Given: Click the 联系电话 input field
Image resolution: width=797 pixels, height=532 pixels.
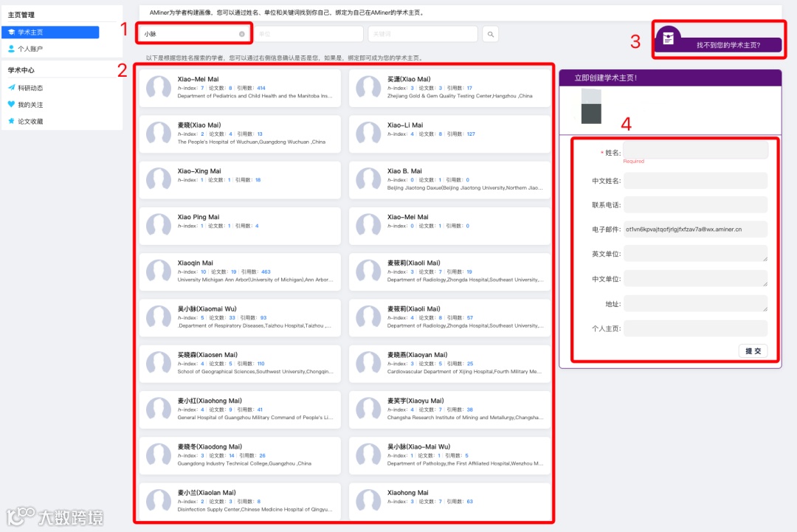Looking at the screenshot, I should point(695,205).
